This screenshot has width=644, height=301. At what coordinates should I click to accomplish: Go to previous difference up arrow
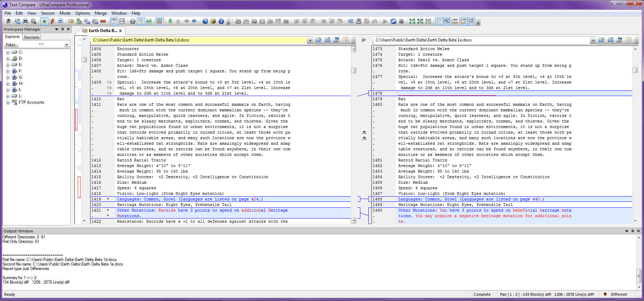[178, 22]
